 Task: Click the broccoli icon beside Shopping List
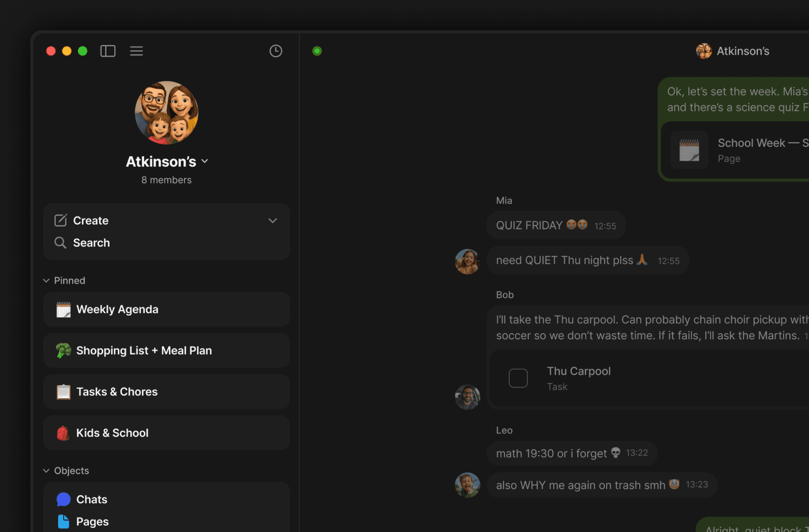point(63,350)
